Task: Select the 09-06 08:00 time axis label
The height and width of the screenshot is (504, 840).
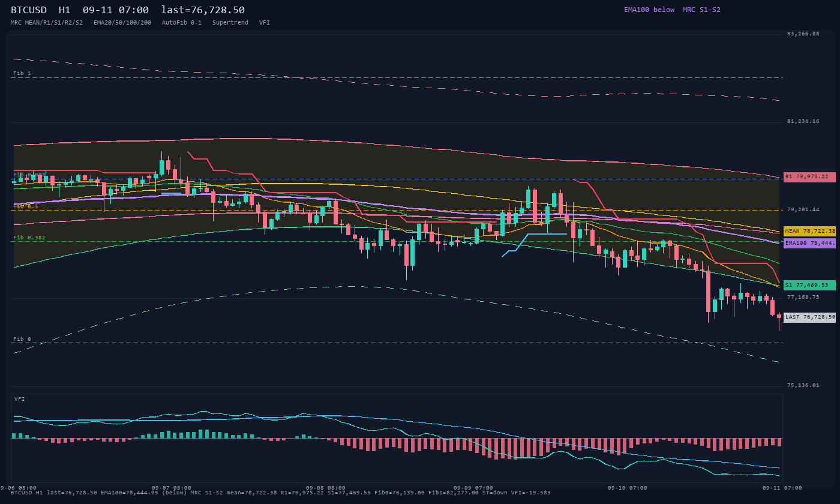Action: [18, 488]
